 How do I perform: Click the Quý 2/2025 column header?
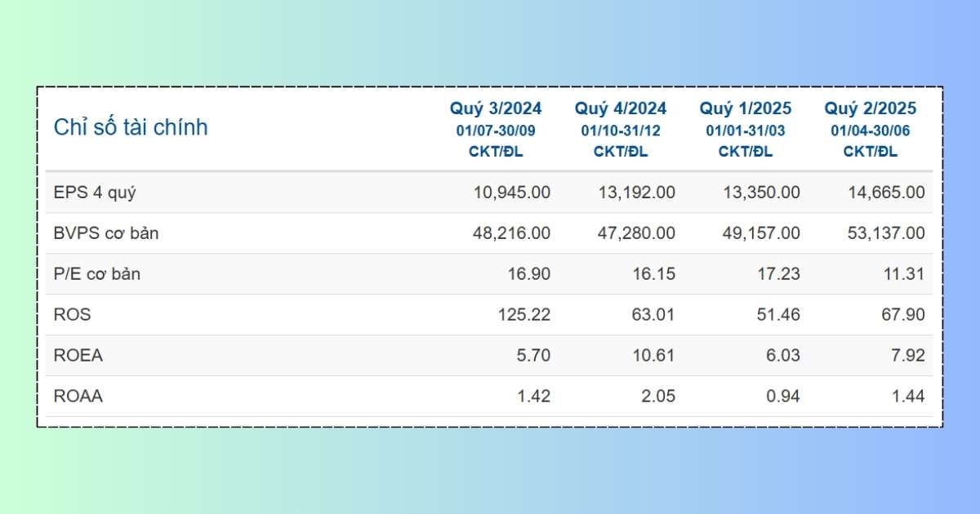point(871,109)
